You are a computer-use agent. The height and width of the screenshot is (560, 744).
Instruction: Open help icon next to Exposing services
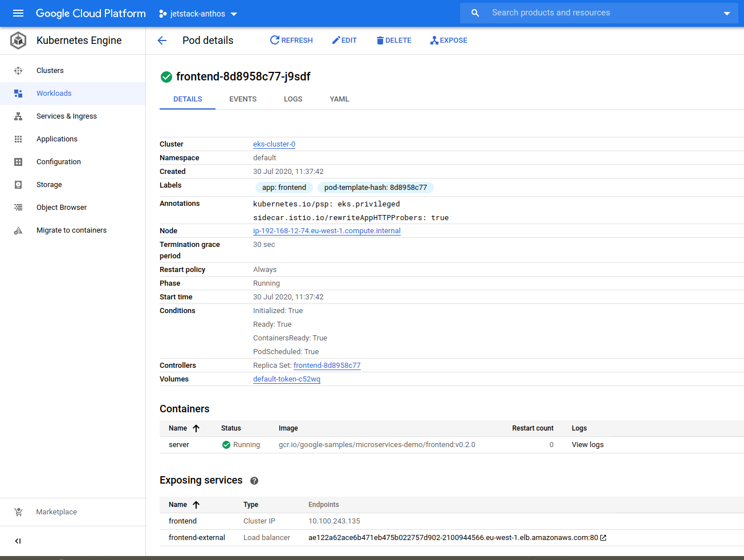(x=254, y=481)
